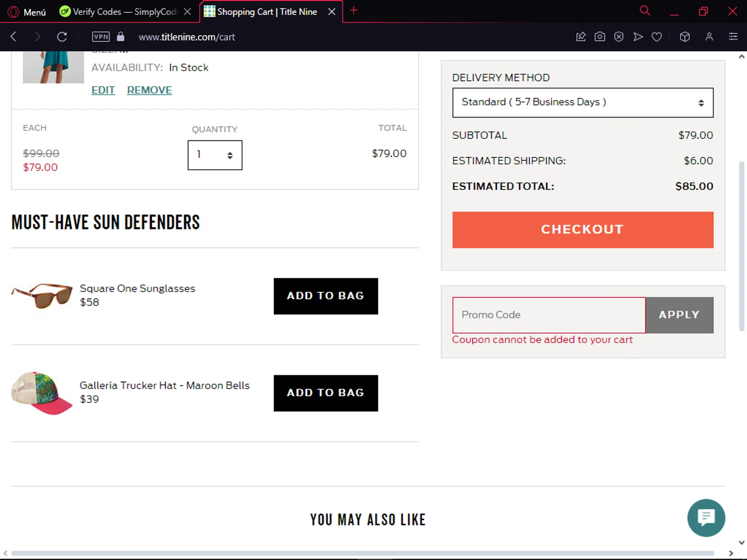Click the scroll left arrow

(5, 553)
